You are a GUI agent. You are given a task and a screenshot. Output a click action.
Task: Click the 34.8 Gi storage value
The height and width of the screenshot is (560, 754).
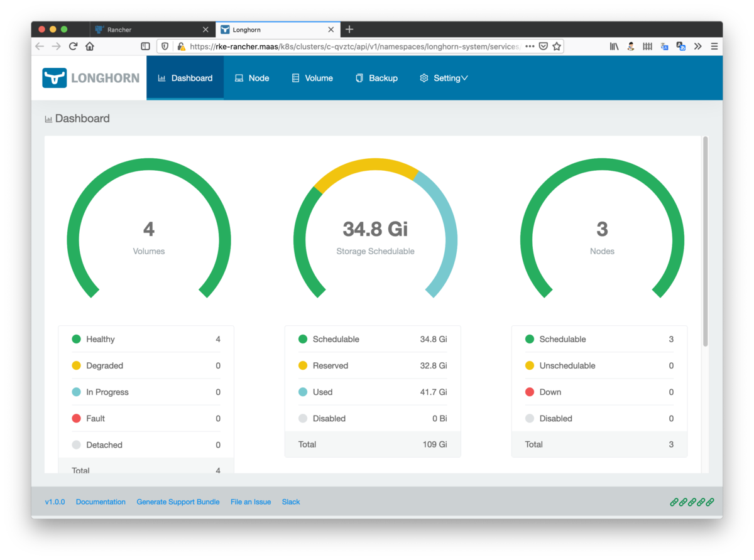(x=375, y=229)
